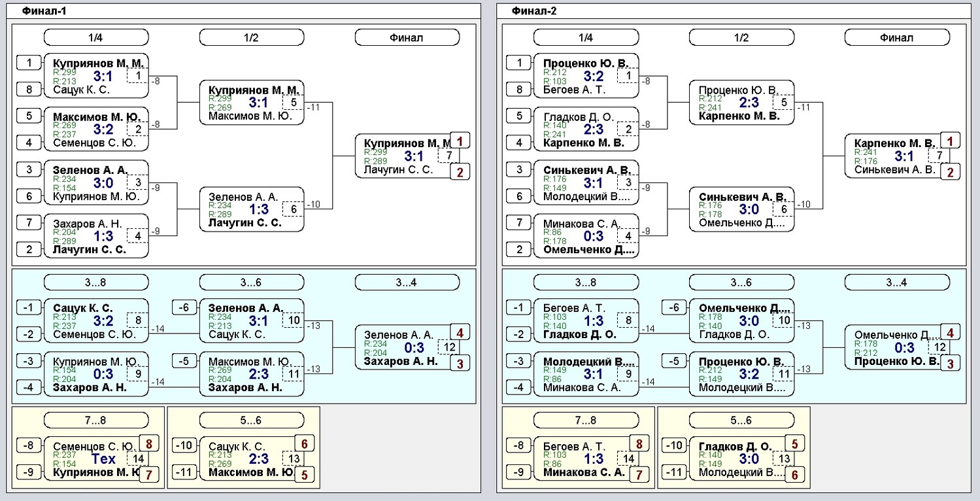Click seed 4 box beside Карпенко М. В. quarterfinal

519,143
